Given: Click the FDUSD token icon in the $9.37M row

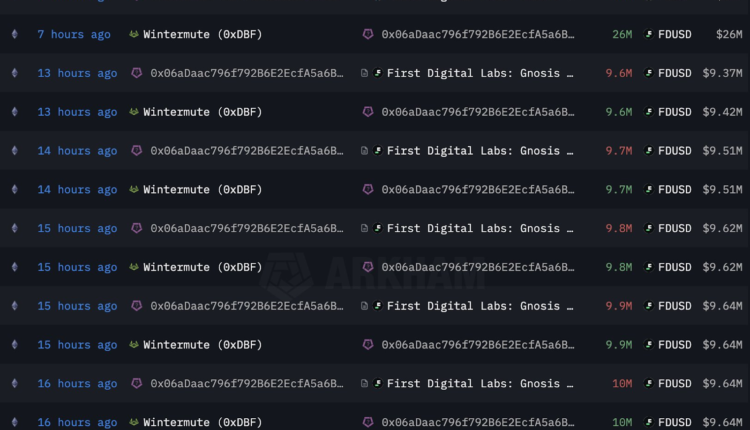Looking at the screenshot, I should click(649, 73).
